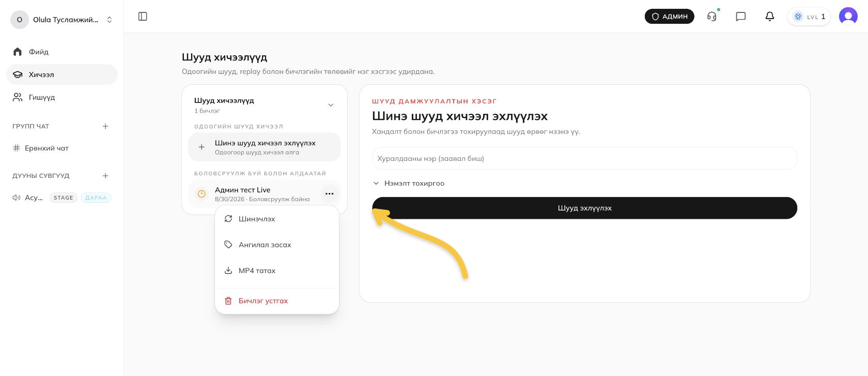Add a new group chat with plus
The image size is (868, 376).
coord(105,126)
